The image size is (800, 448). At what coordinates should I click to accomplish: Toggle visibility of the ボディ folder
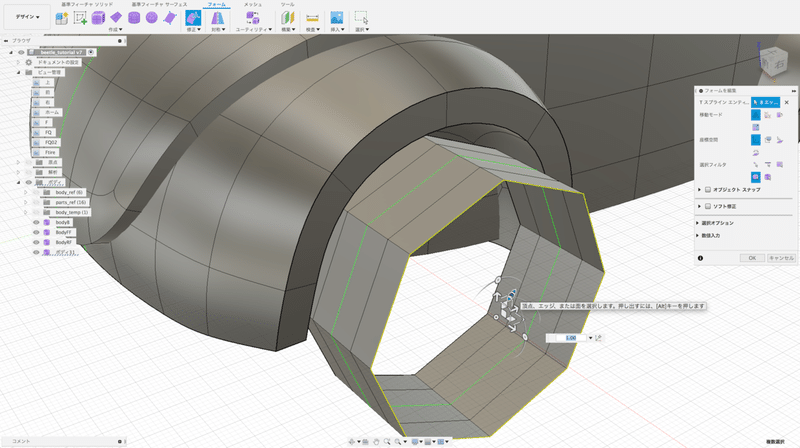29,182
